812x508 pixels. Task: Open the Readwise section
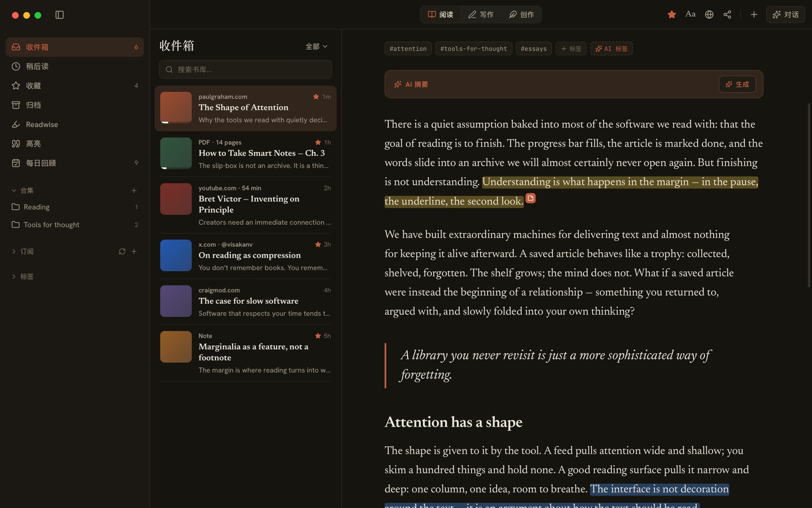tap(75, 124)
